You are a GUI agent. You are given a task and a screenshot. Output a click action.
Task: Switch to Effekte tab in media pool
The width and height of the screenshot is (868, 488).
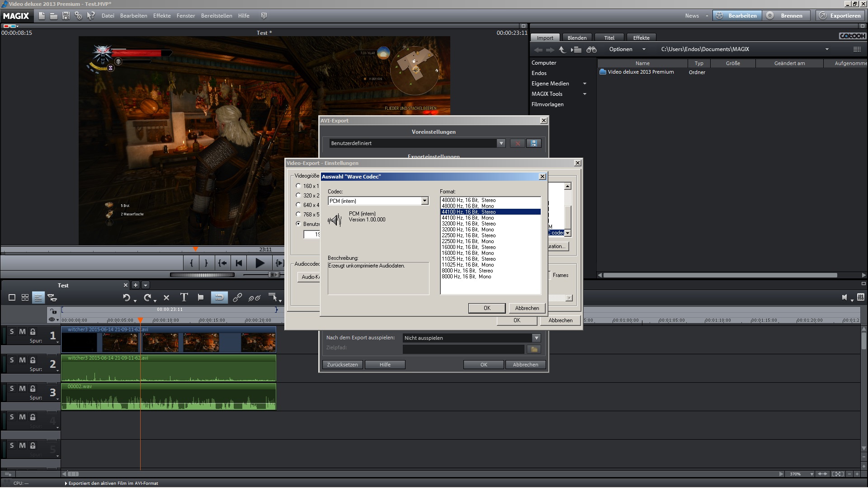pos(641,38)
